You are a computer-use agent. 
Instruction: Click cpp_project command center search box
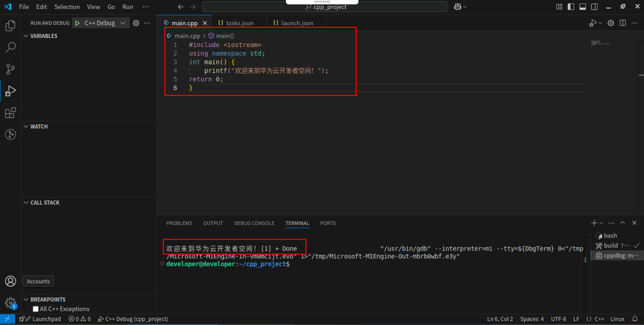tap(325, 7)
